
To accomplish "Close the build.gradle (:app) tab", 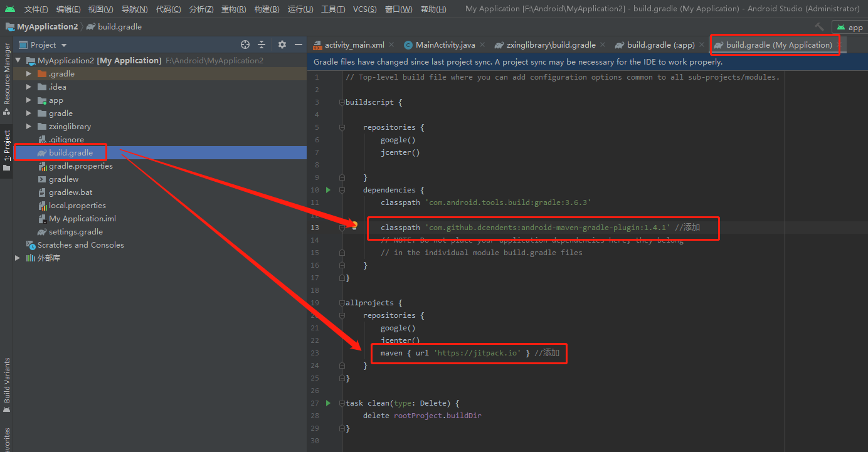I will point(701,45).
